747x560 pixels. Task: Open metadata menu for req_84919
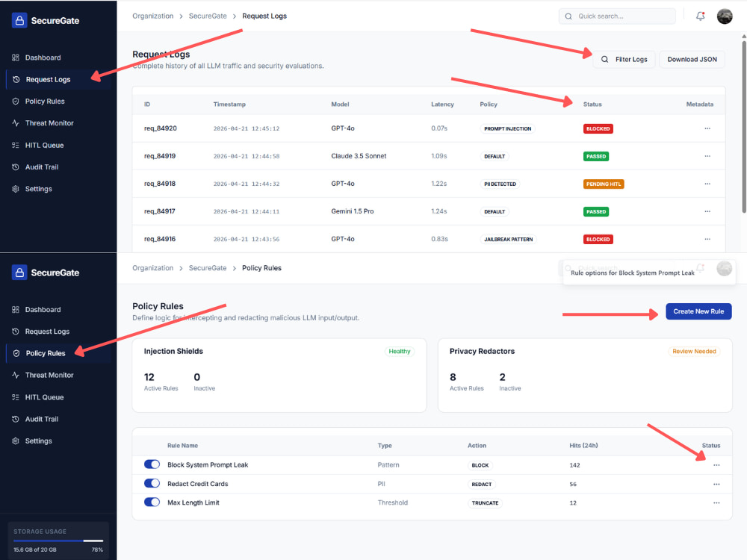[707, 156]
